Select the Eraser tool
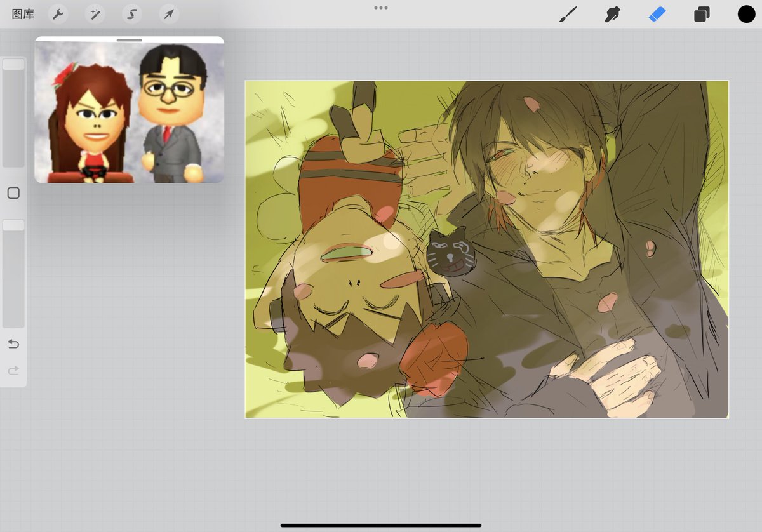Screen dimensions: 762x532 [657, 14]
